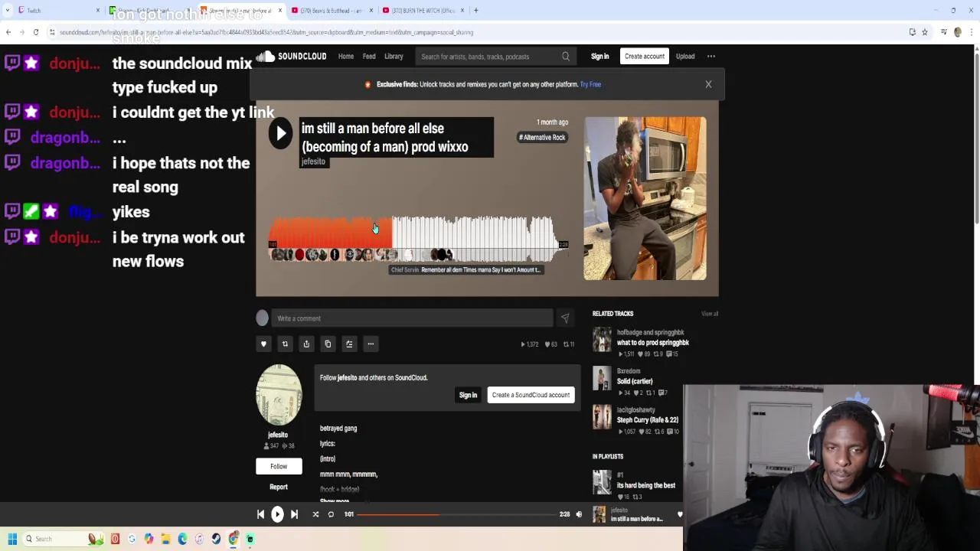Open Steam from the taskbar
The height and width of the screenshot is (551, 980).
[x=216, y=539]
